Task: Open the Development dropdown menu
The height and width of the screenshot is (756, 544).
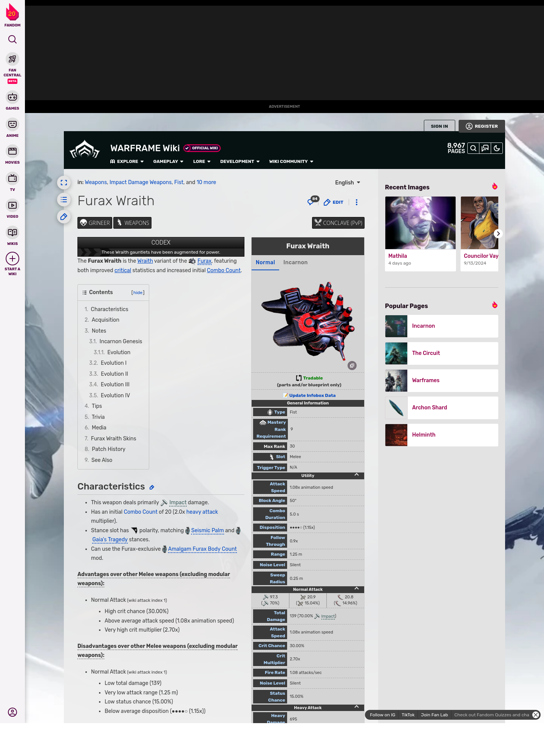Action: click(240, 161)
